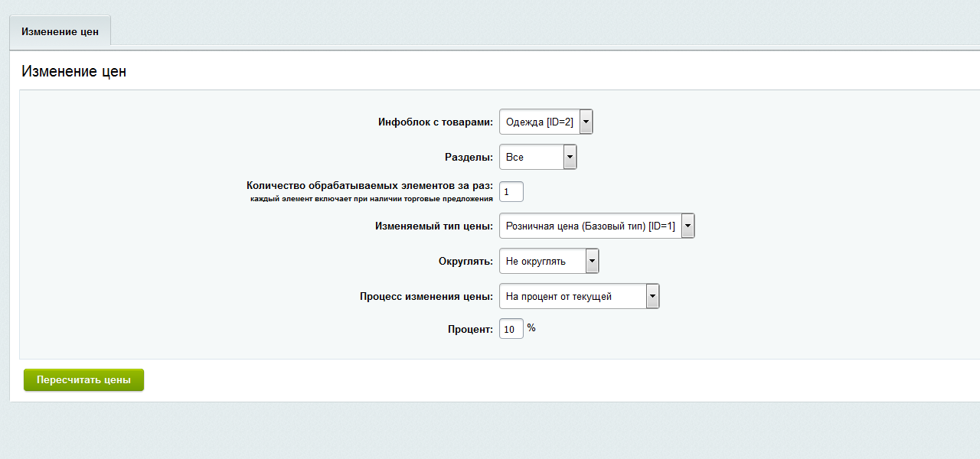The image size is (980, 459).
Task: Click the arrow on the «Одежда [ID=2]» selector
Action: 586,121
